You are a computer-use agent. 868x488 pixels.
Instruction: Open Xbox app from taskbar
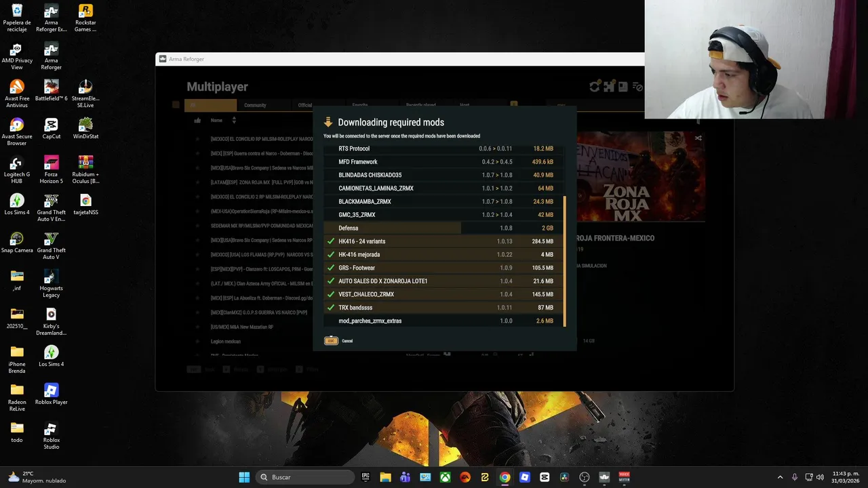pyautogui.click(x=445, y=477)
